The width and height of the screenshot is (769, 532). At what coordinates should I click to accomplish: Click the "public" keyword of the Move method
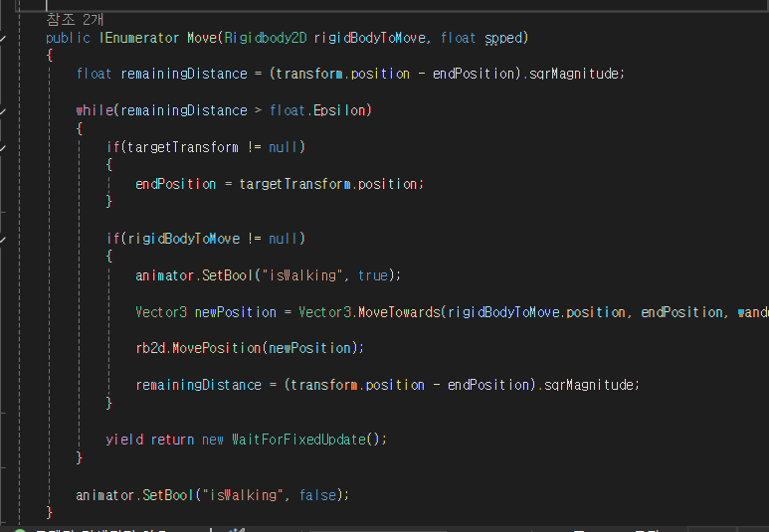[x=69, y=38]
